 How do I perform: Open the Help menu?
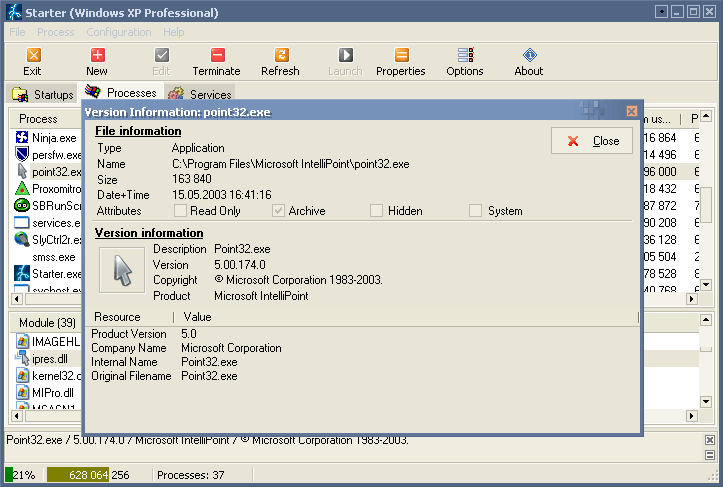(x=173, y=32)
